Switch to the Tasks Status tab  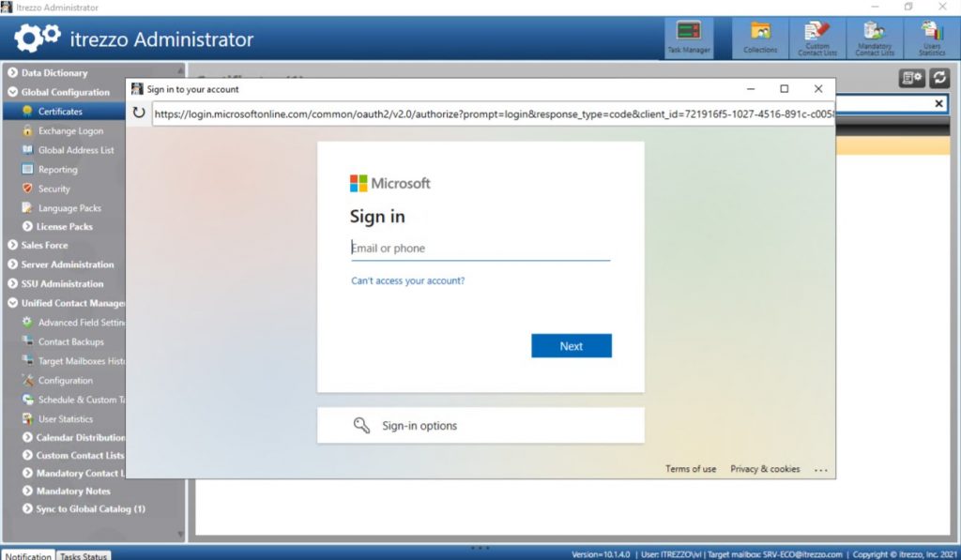[84, 555]
